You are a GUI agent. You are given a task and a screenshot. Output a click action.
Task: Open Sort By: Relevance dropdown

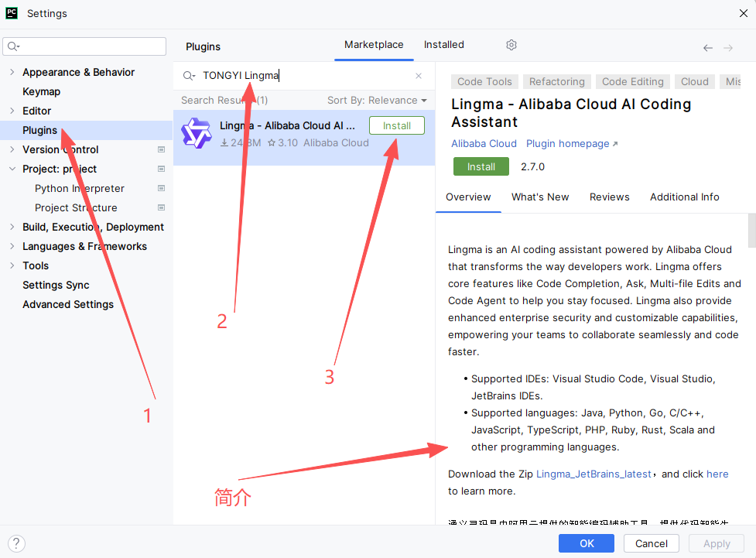[x=377, y=101]
